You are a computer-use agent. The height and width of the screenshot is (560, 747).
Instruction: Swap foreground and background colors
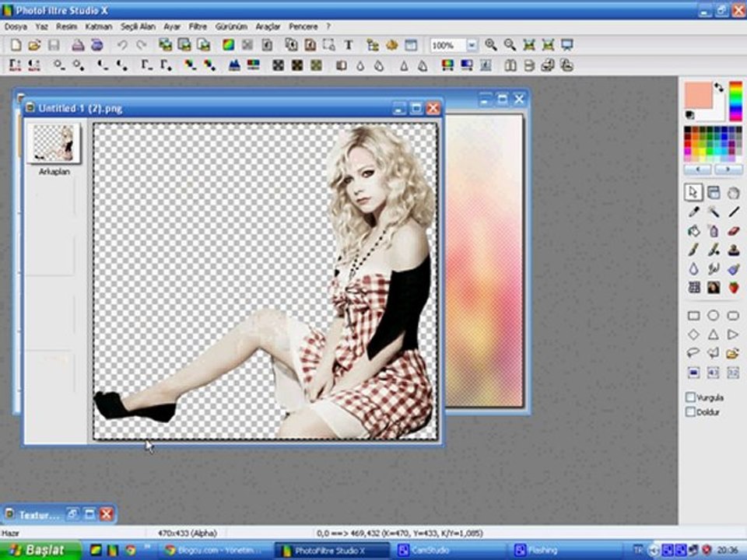(x=718, y=87)
